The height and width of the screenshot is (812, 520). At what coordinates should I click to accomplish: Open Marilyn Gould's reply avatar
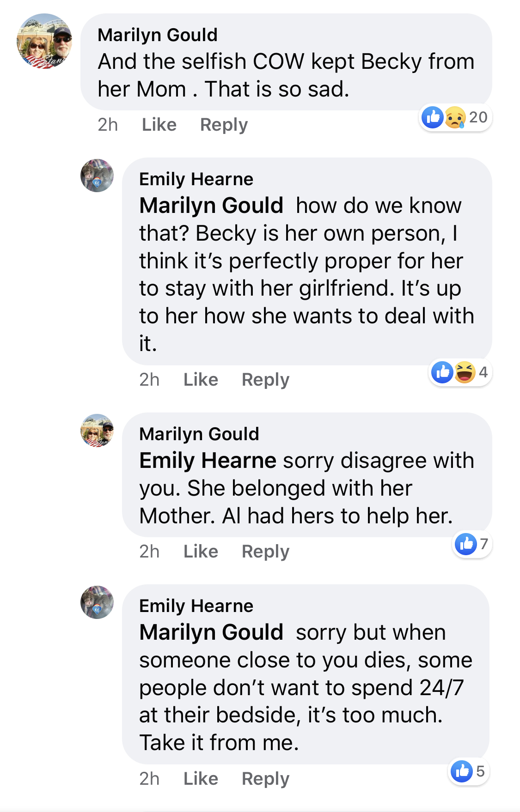97,430
